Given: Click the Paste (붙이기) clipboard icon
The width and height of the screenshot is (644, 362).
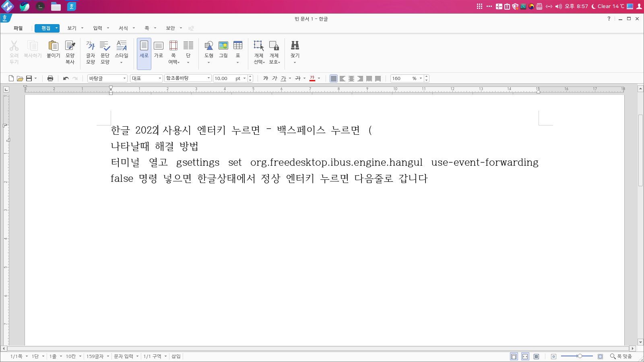Looking at the screenshot, I should tap(53, 45).
